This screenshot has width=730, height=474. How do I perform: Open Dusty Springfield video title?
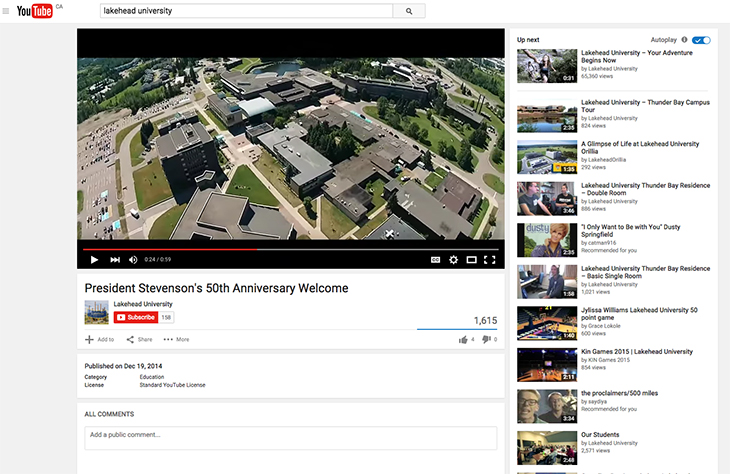630,230
